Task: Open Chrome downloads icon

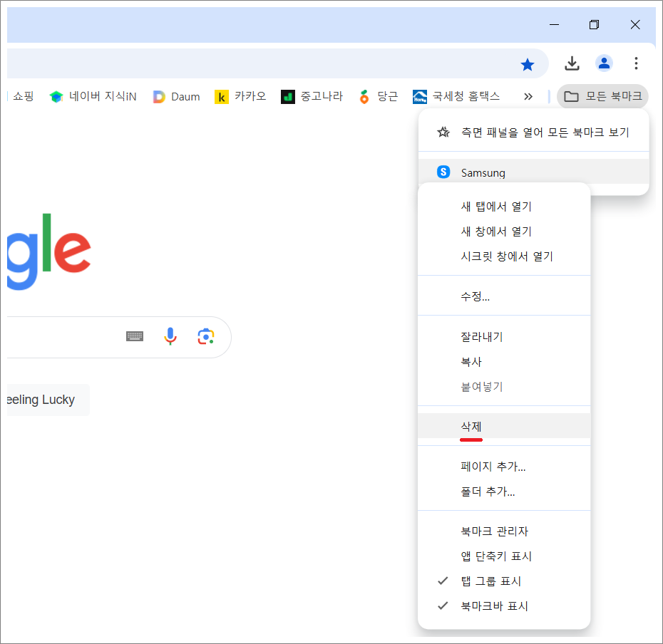Action: point(572,63)
